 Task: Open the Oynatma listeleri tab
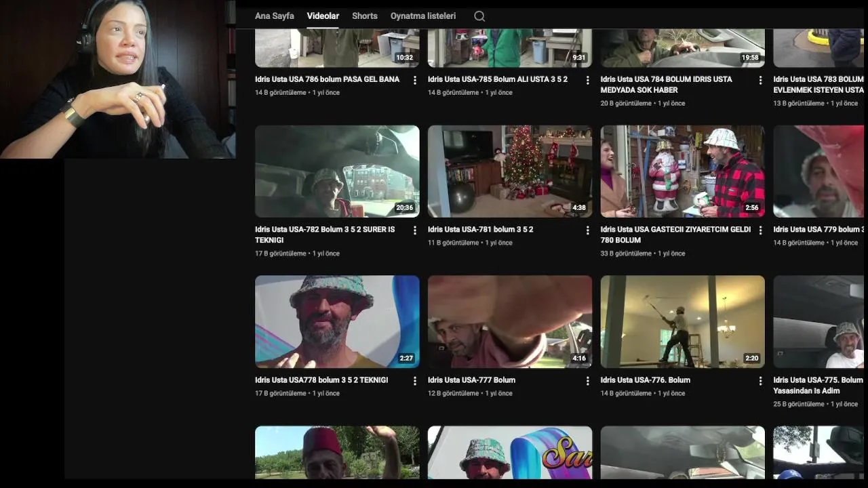click(423, 16)
